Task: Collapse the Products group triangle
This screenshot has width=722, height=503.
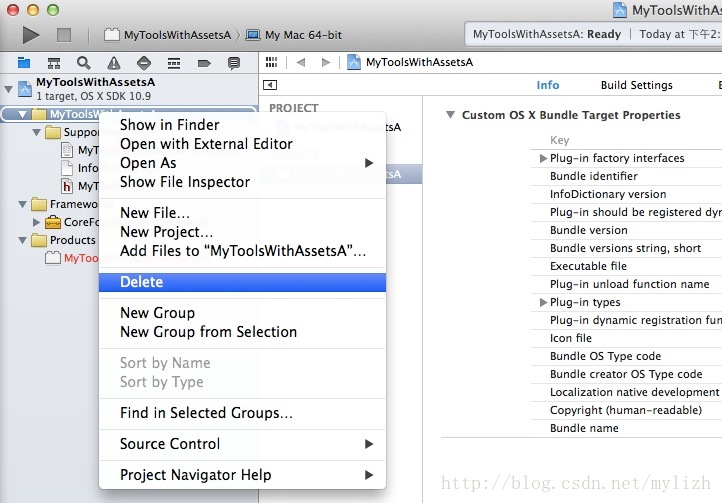Action: point(22,240)
